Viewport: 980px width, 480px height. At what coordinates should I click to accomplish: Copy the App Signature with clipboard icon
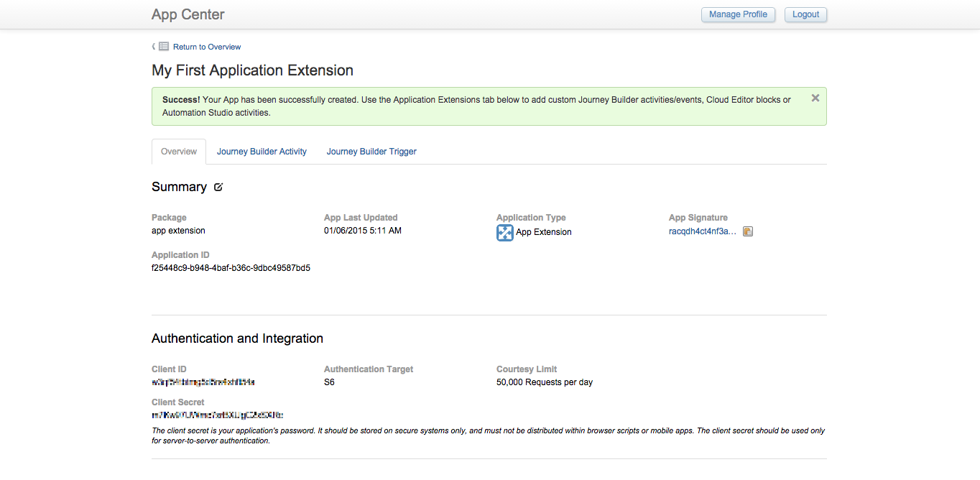748,231
